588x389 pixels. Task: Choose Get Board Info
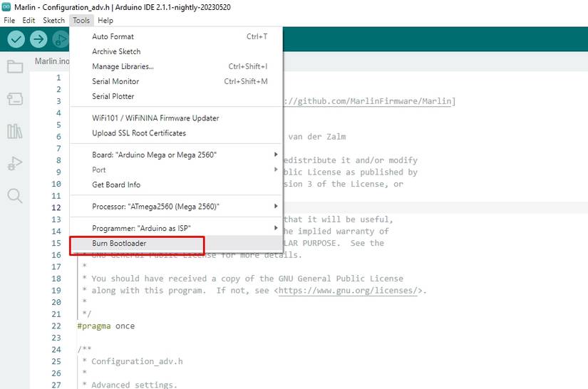click(x=176, y=185)
